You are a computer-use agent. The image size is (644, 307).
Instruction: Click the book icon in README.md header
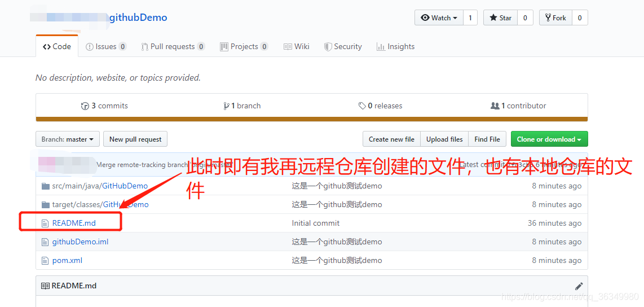click(45, 286)
